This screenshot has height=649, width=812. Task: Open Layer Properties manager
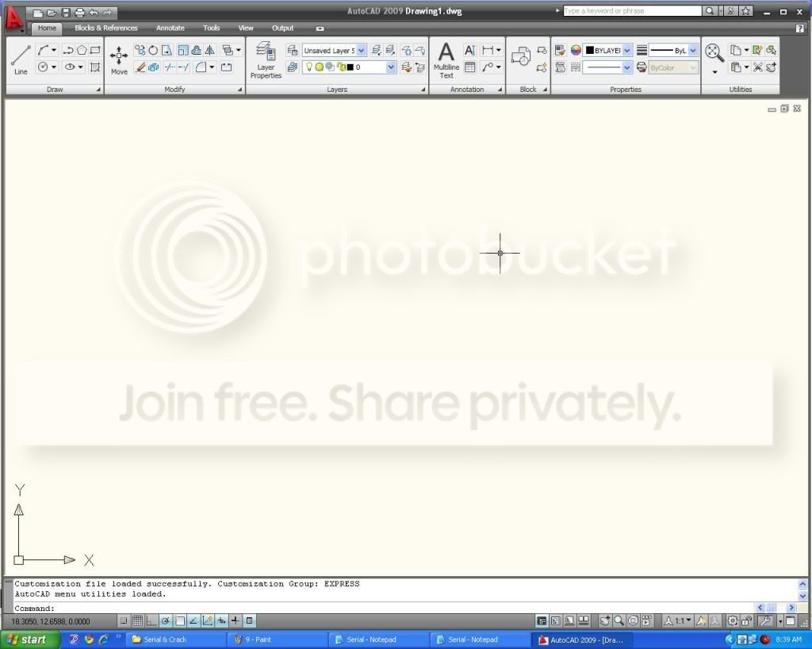(266, 60)
